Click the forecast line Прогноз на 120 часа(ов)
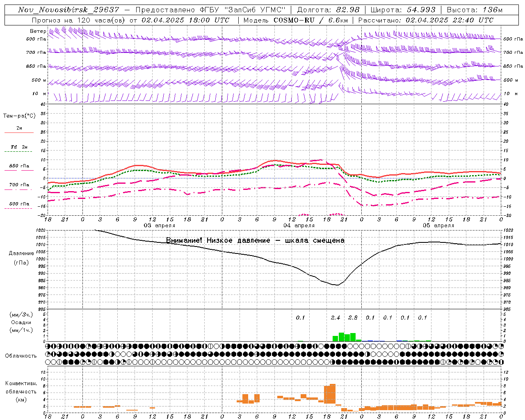This screenshot has width=525, height=420. (78, 20)
